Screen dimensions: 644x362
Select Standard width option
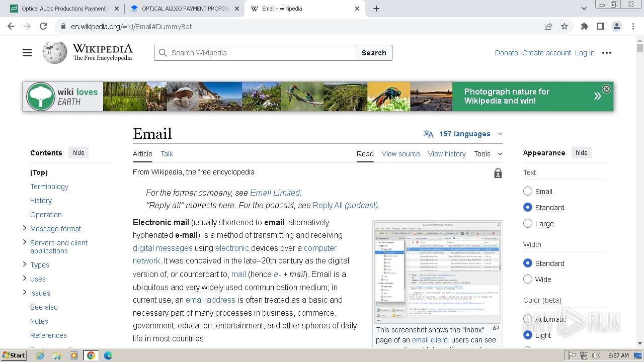pos(528,263)
